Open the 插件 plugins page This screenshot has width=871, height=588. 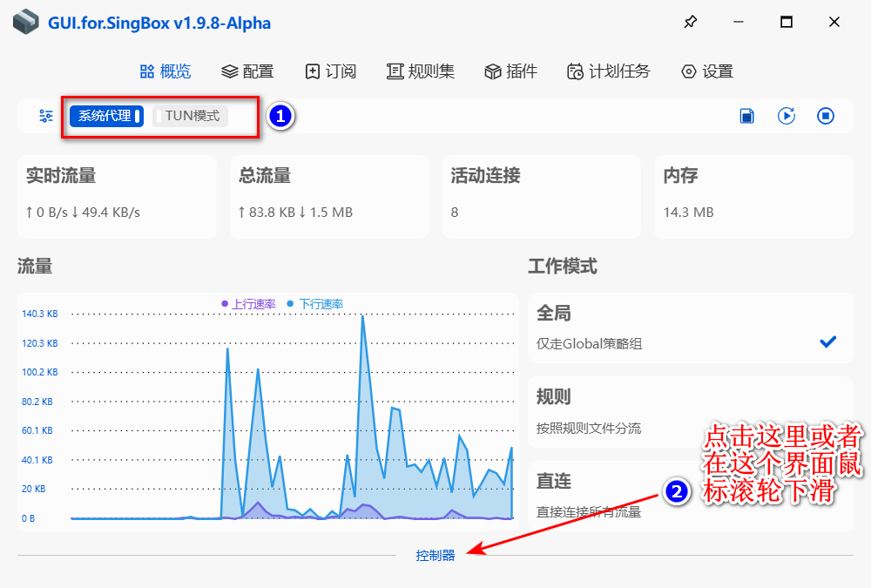click(510, 71)
